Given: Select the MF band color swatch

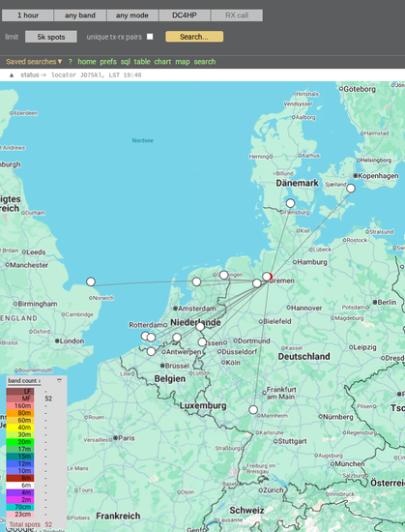Looking at the screenshot, I should pyautogui.click(x=20, y=399).
